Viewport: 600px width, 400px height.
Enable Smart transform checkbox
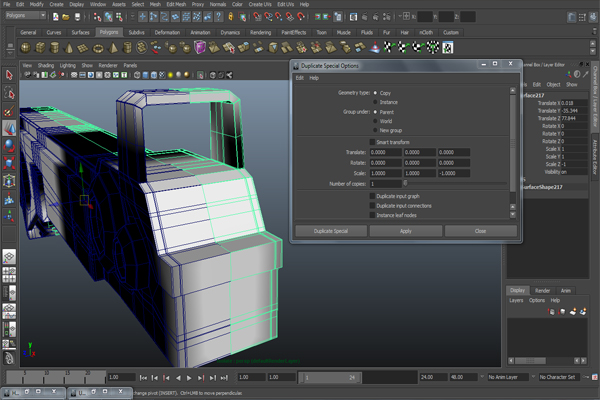point(372,142)
